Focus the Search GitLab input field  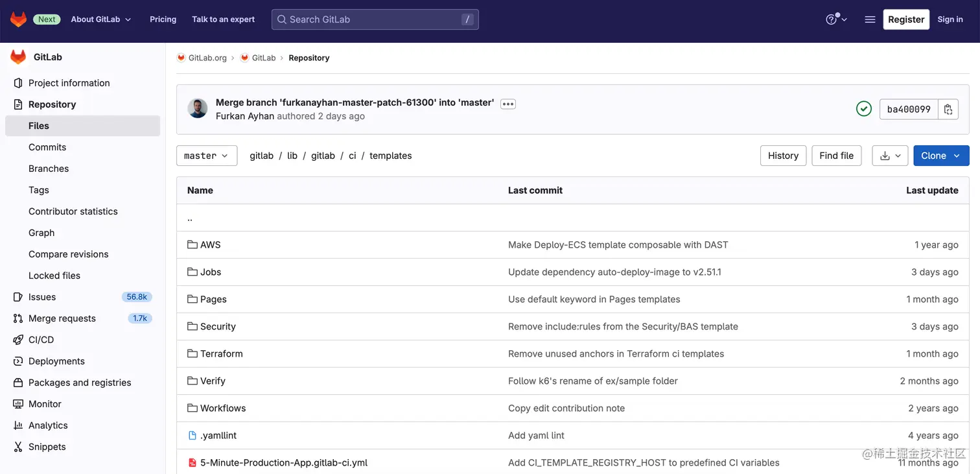(x=375, y=19)
